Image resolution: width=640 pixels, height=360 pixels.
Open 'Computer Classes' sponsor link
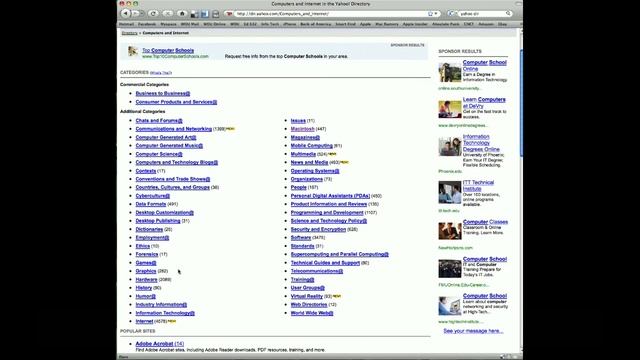coord(485,222)
